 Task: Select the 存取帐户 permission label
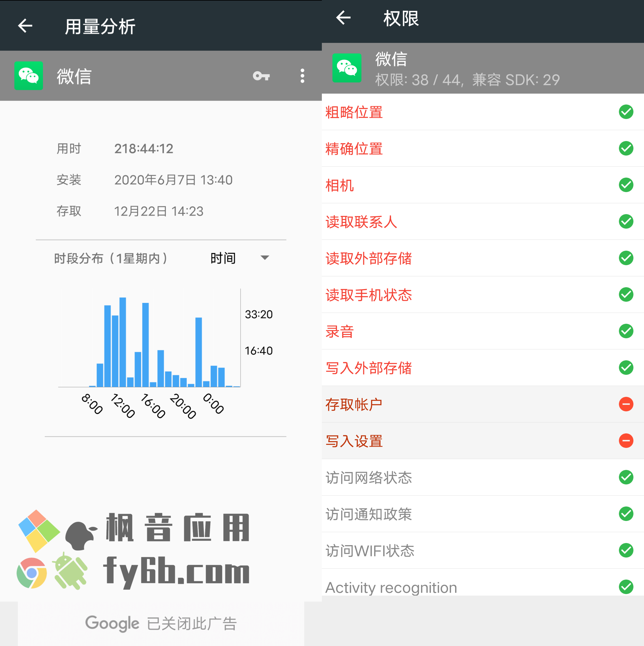tap(354, 405)
